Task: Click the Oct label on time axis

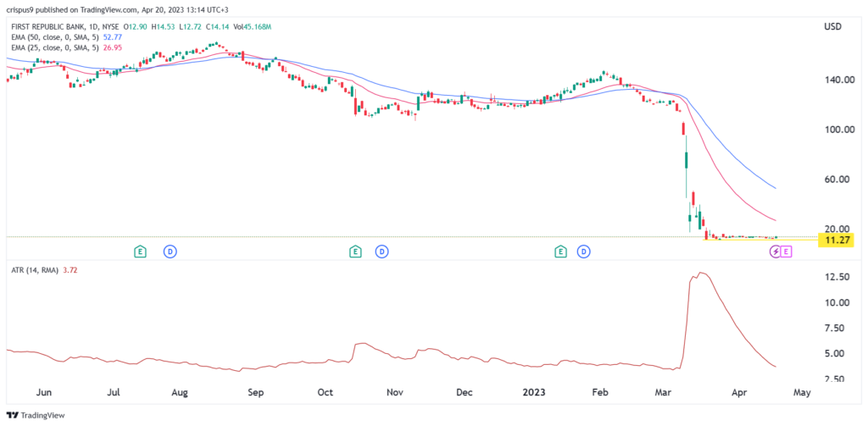Action: pos(325,392)
